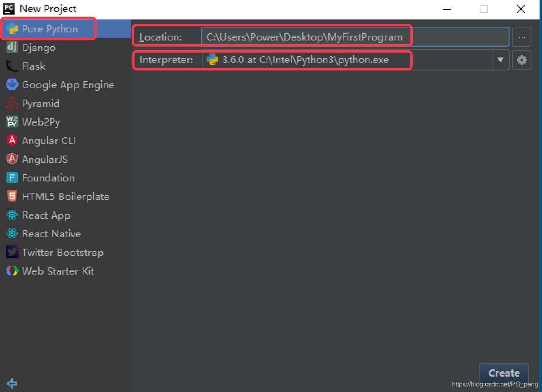Image resolution: width=542 pixels, height=392 pixels.
Task: Click the Interpreter combo box value
Action: click(x=347, y=60)
